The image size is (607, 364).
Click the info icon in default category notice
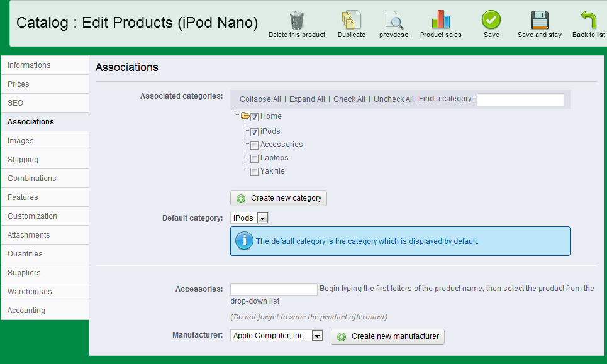[243, 241]
